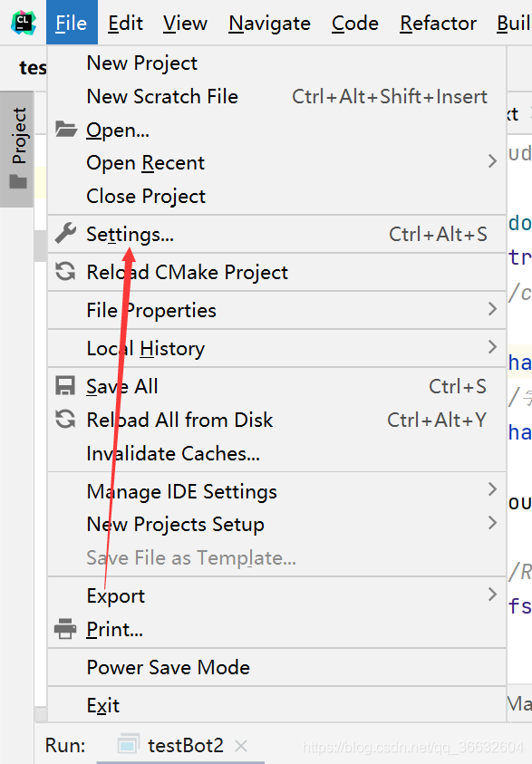The width and height of the screenshot is (532, 764).
Task: Expand the File Properties submenu arrow
Action: click(492, 309)
